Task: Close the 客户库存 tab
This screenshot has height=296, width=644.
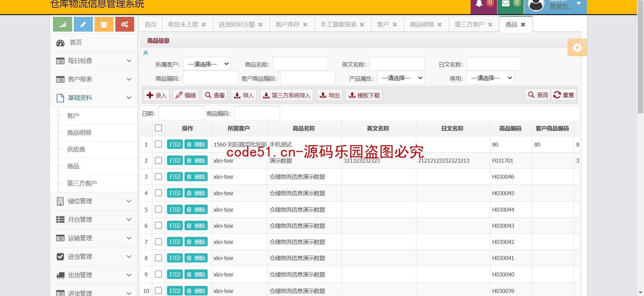Action: tap(305, 25)
